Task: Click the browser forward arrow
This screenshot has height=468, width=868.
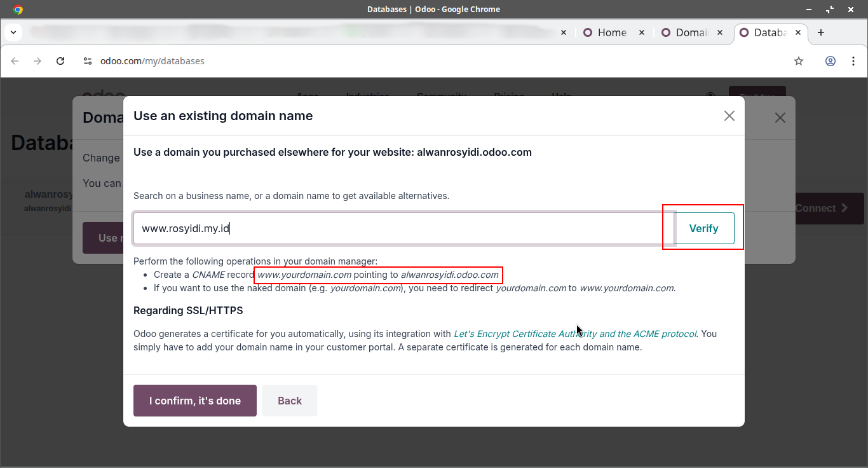Action: 37,61
